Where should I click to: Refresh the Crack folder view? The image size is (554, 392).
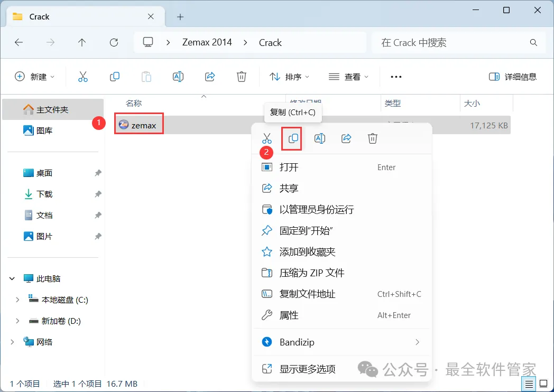pyautogui.click(x=114, y=43)
